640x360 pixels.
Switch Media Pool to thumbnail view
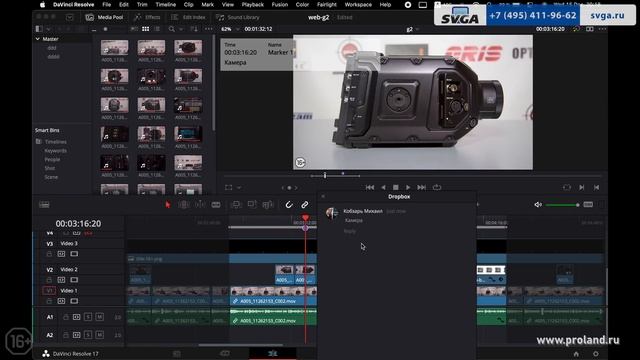145,29
